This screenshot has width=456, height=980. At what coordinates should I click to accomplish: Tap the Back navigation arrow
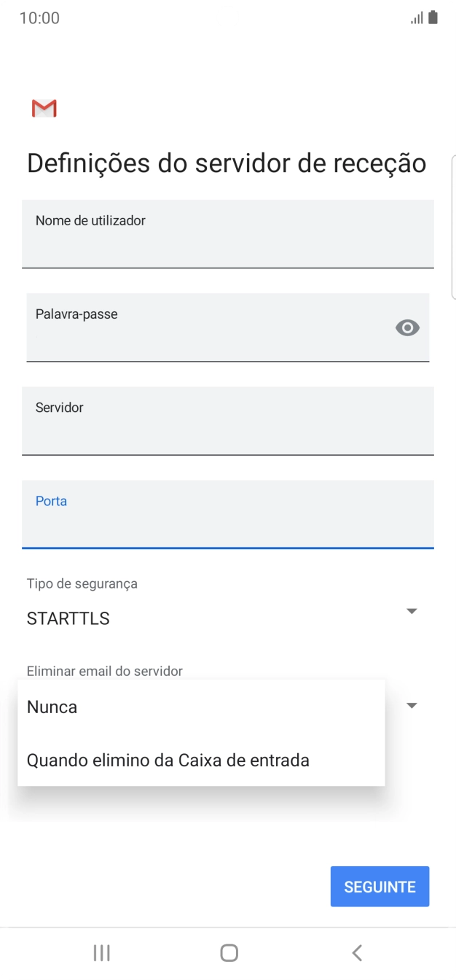click(x=356, y=952)
